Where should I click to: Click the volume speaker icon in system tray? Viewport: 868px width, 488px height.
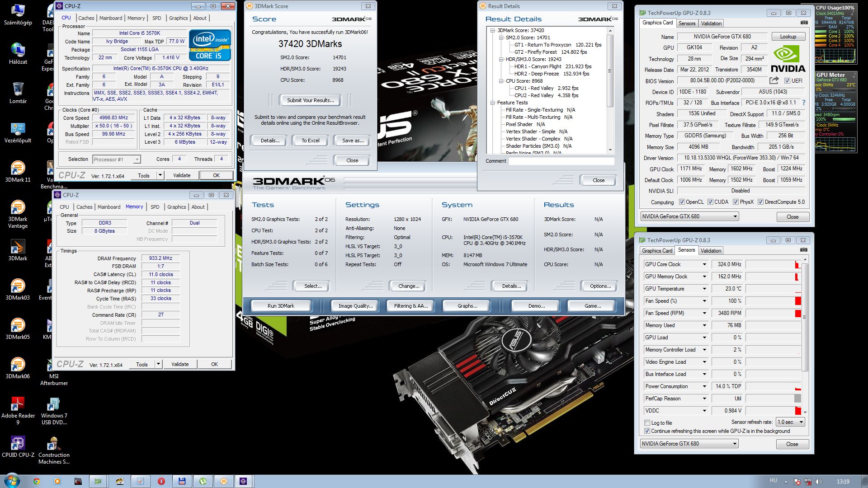click(819, 481)
